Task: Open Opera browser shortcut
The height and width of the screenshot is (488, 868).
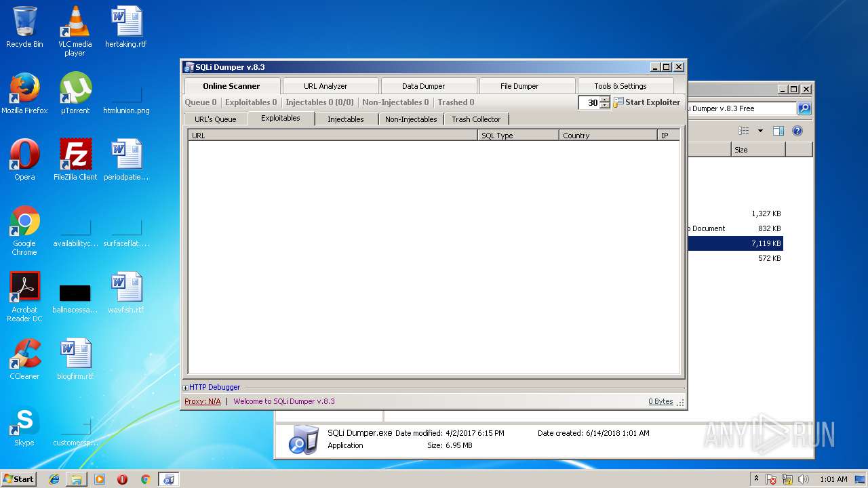Action: coord(24,160)
